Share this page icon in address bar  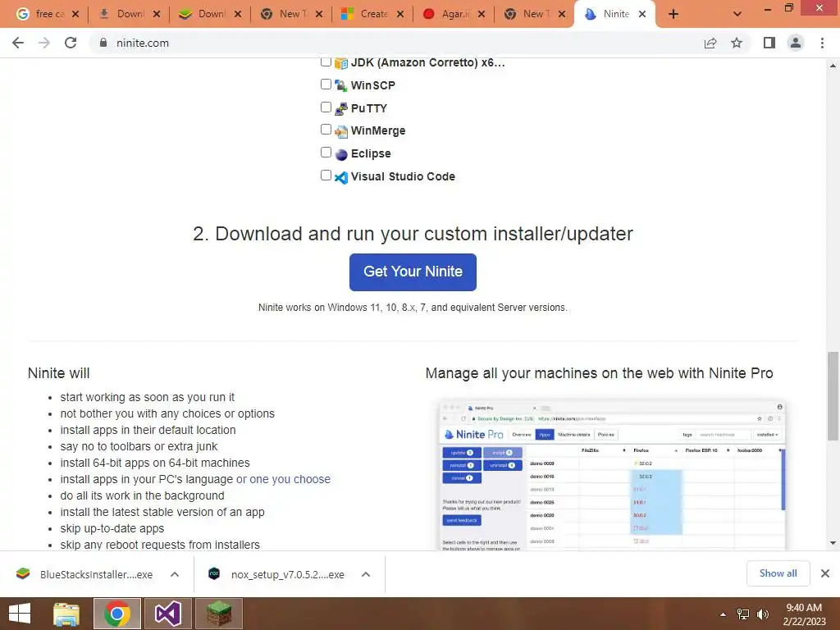pos(710,43)
